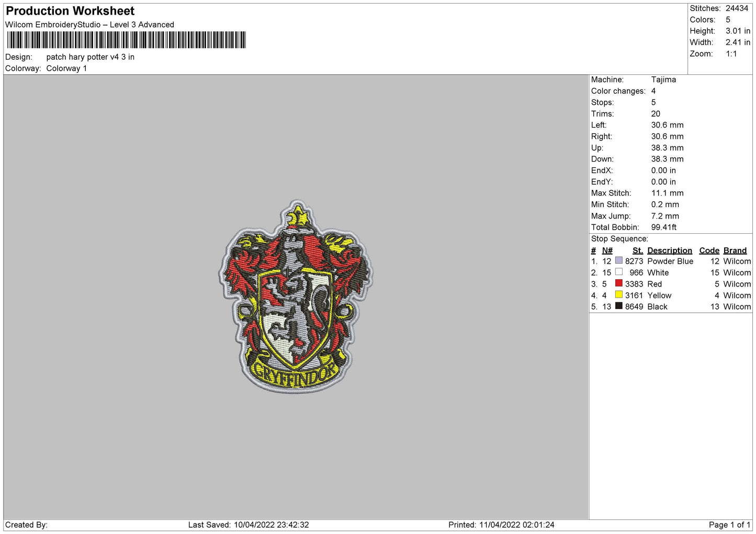Click the Trims value "20"
Image resolution: width=756 pixels, height=534 pixels.
656,114
